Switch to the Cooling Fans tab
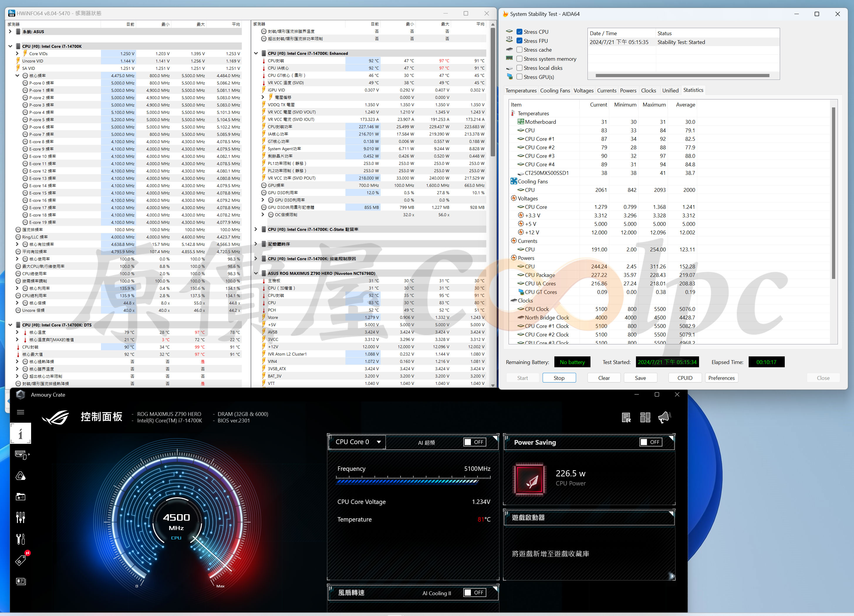The width and height of the screenshot is (854, 616). pyautogui.click(x=555, y=91)
